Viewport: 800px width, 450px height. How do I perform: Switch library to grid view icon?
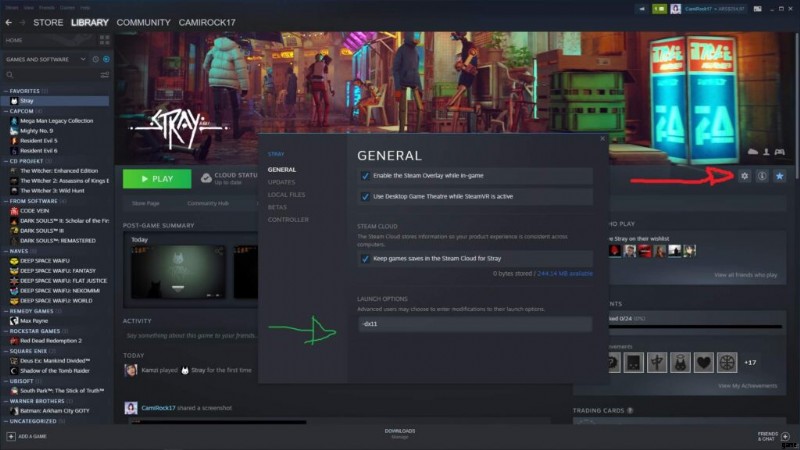click(x=106, y=40)
